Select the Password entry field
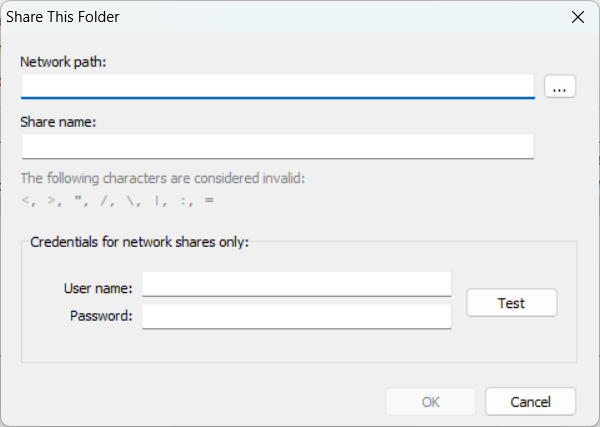The image size is (600, 427). tap(296, 317)
